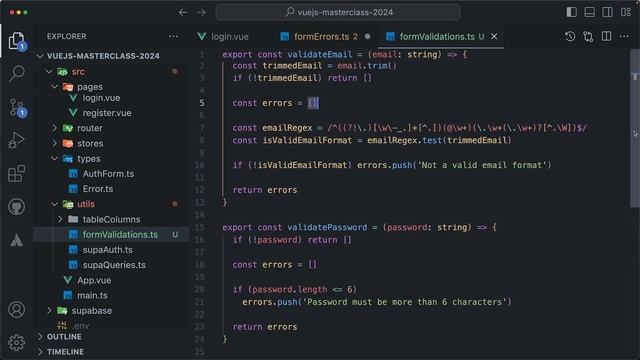The height and width of the screenshot is (360, 640).
Task: Switch to the formErrors.ts tab
Action: click(326, 36)
